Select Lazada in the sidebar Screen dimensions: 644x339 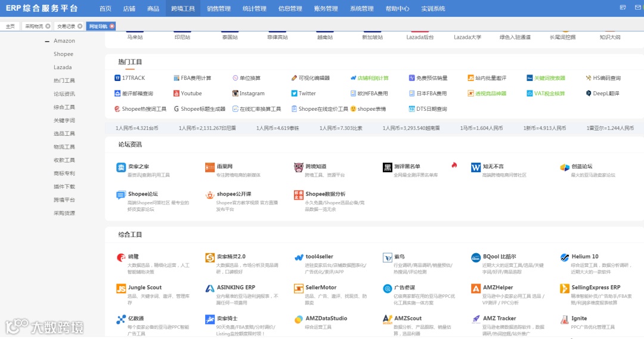63,67
